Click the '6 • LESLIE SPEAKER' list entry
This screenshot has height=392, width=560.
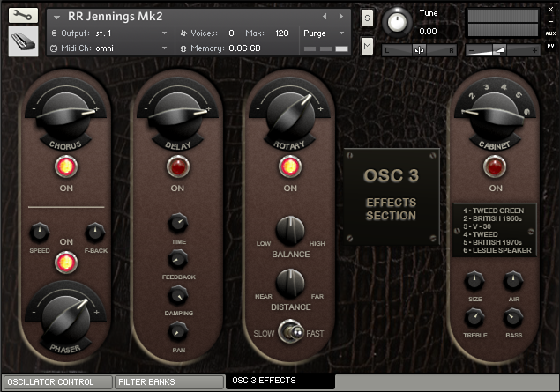pos(497,250)
